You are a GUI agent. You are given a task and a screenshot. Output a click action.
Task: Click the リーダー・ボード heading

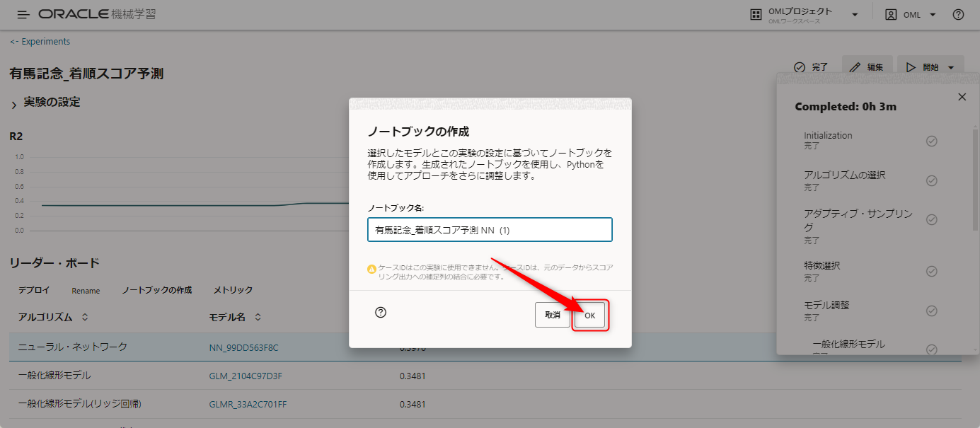tap(54, 263)
